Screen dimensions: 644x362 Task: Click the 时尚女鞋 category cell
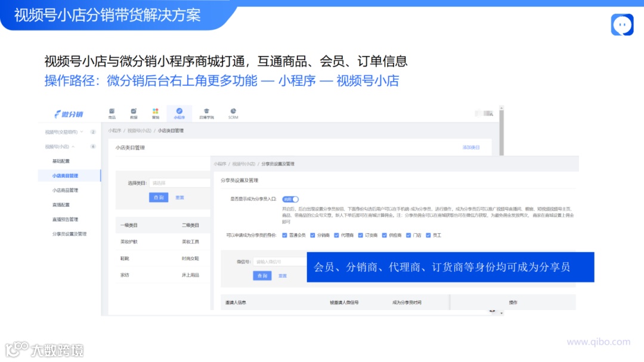191,258
